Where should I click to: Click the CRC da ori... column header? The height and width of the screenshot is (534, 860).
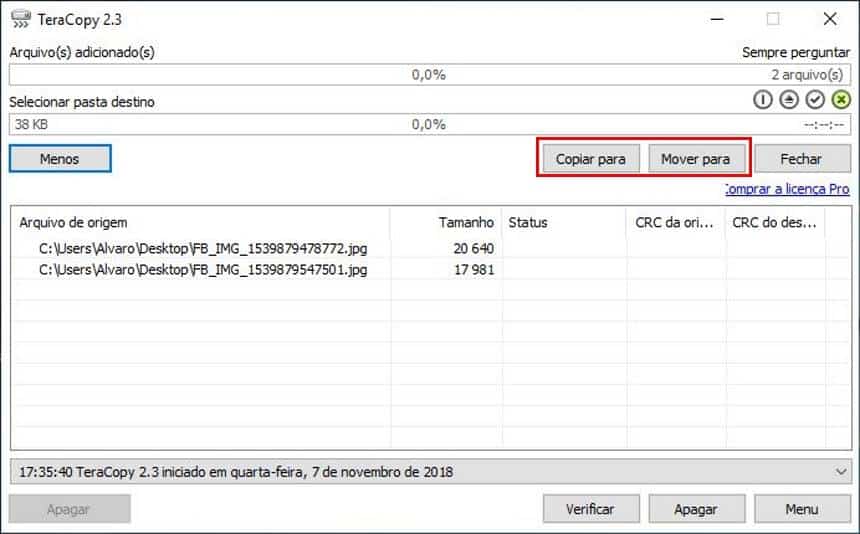[x=675, y=223]
